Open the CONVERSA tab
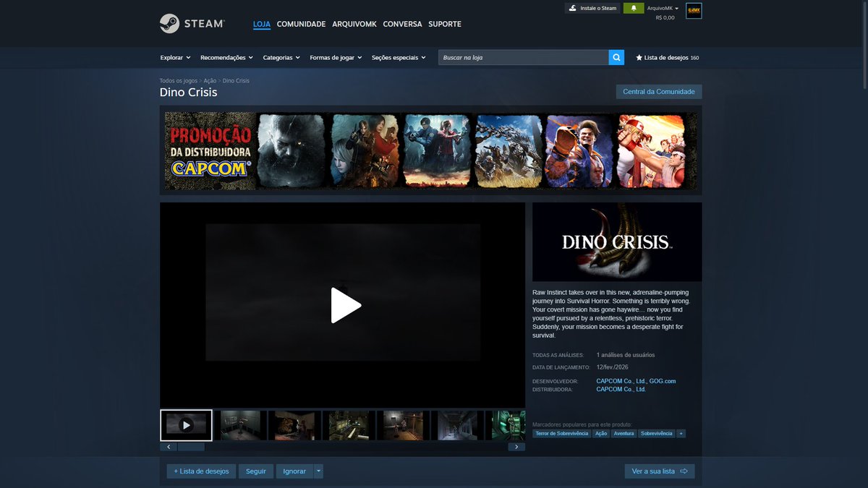The width and height of the screenshot is (868, 488). tap(402, 24)
